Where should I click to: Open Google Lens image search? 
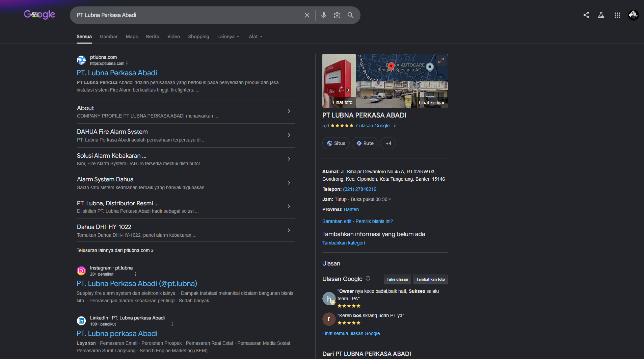coord(337,15)
